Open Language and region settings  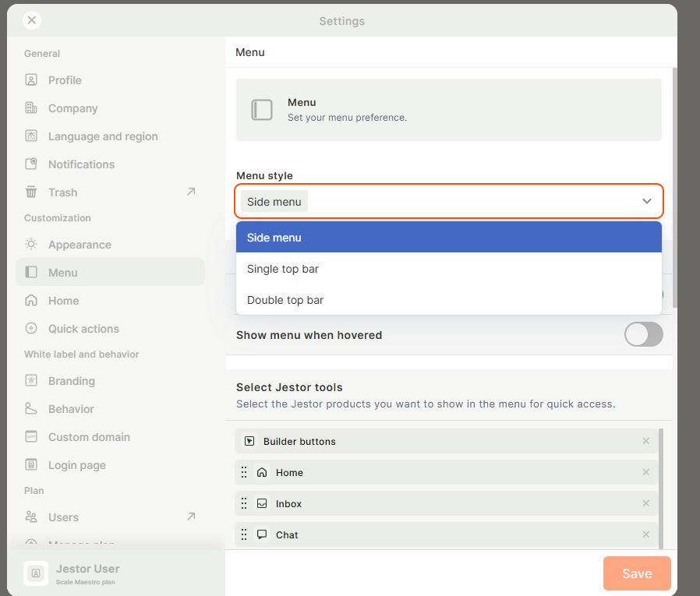click(110, 136)
